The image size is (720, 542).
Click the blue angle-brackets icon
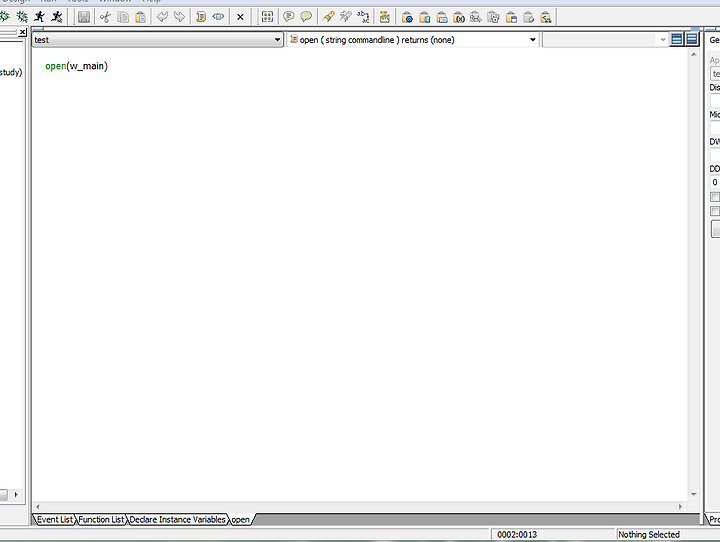[219, 17]
